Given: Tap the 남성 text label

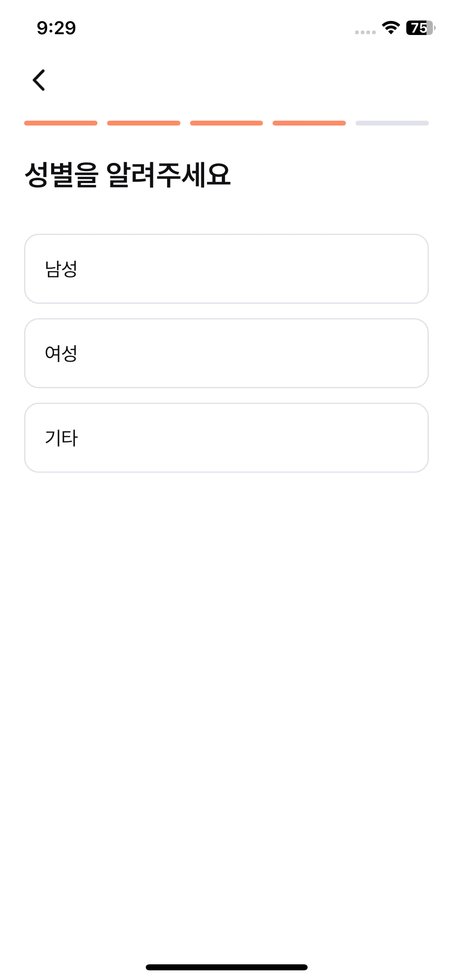Looking at the screenshot, I should click(x=61, y=269).
